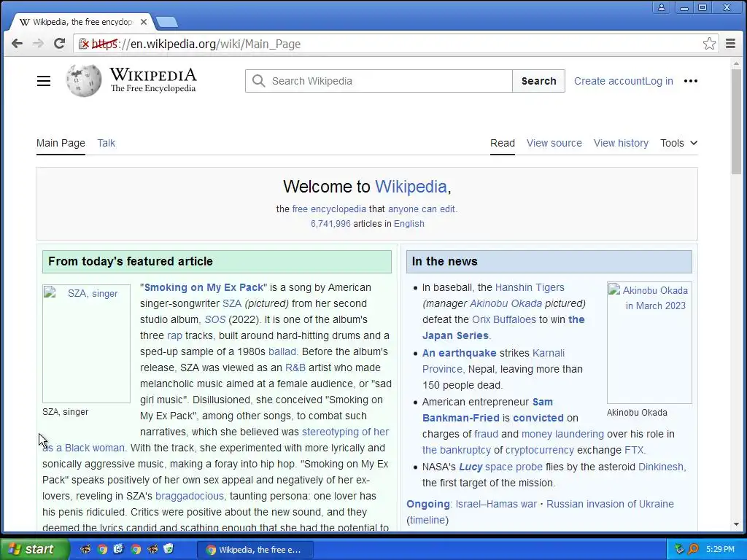Open the English language link
Screen dimensions: 747x560
(409, 224)
